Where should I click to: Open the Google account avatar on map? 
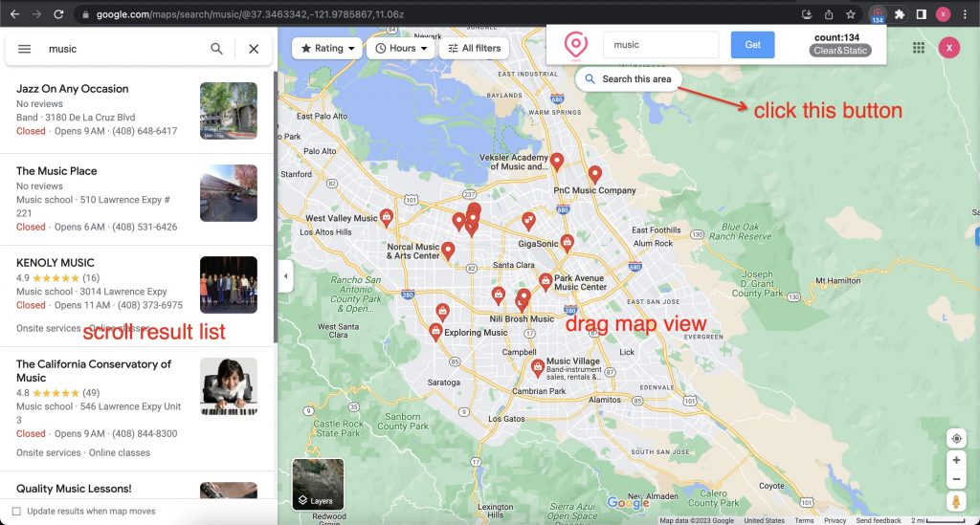click(x=948, y=48)
